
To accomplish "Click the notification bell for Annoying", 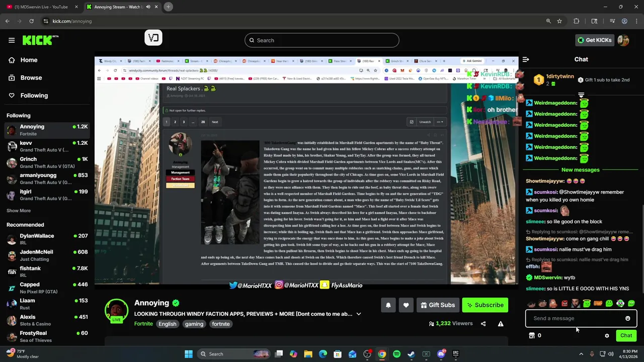I will point(388,305).
